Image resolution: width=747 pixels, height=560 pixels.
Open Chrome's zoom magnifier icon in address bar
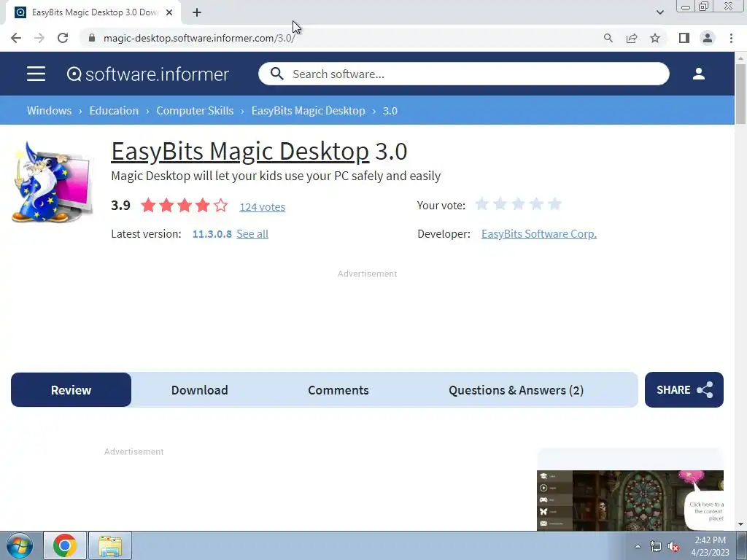(608, 38)
